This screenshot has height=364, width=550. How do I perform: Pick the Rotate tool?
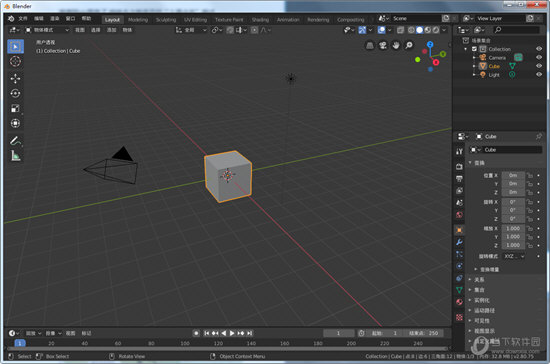pyautogui.click(x=15, y=93)
